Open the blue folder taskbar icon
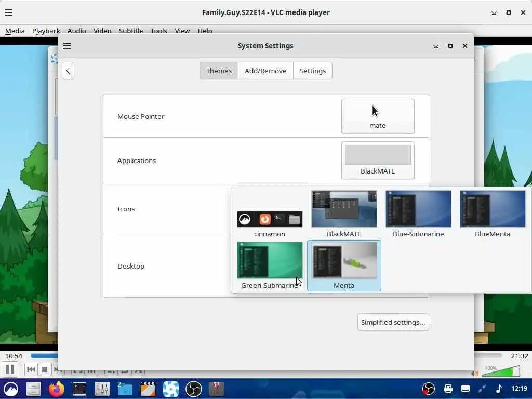 click(x=125, y=389)
